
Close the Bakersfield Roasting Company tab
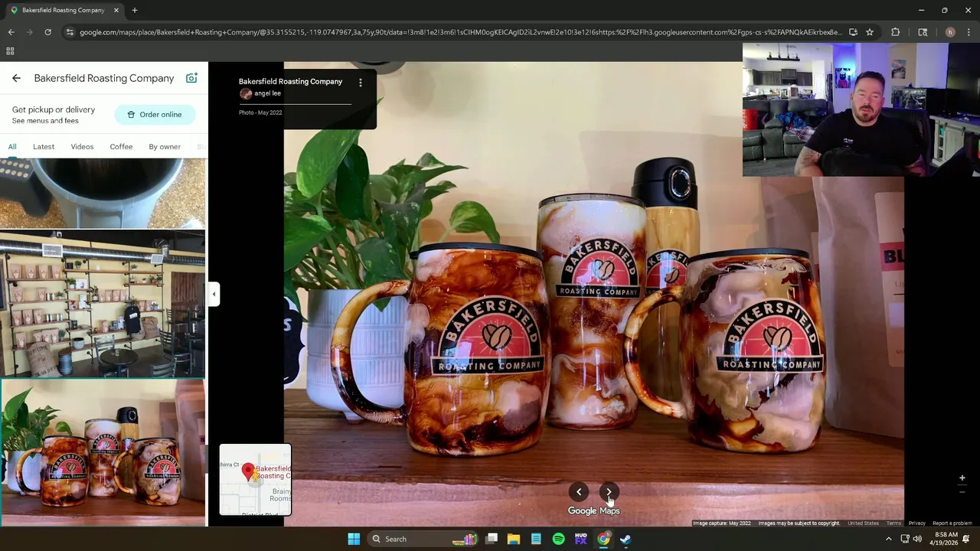click(x=116, y=10)
